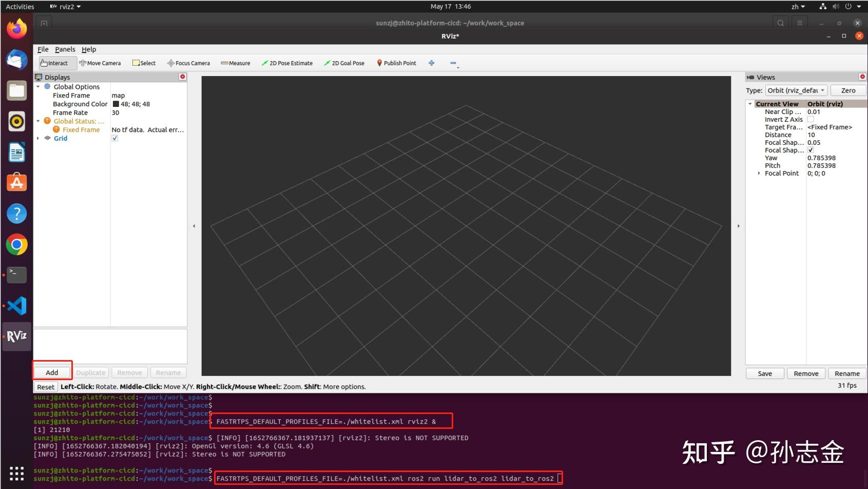The image size is (868, 489).
Task: Toggle Invert Z Axis checkbox
Action: 811,119
